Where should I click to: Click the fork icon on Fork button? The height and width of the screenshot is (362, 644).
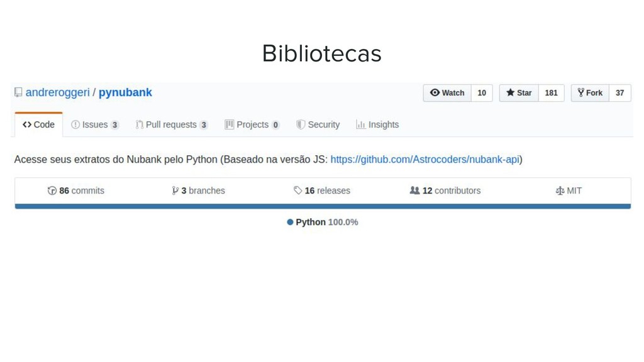click(x=580, y=93)
